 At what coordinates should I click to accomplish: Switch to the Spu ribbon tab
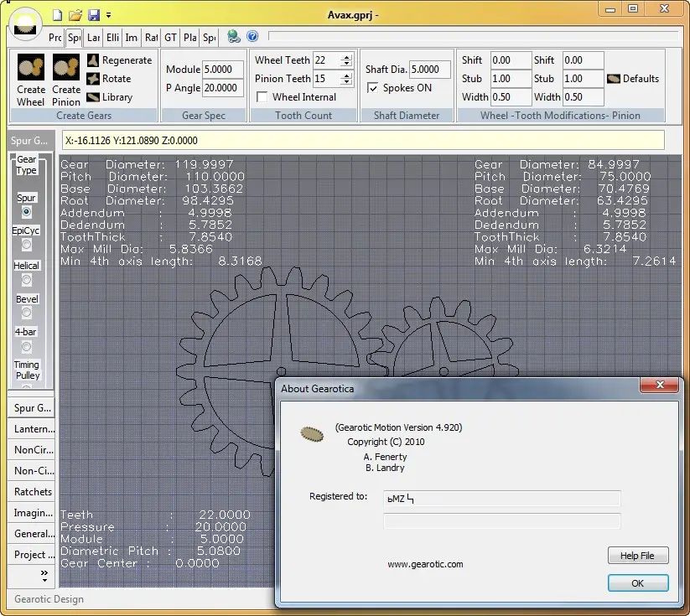coord(75,38)
